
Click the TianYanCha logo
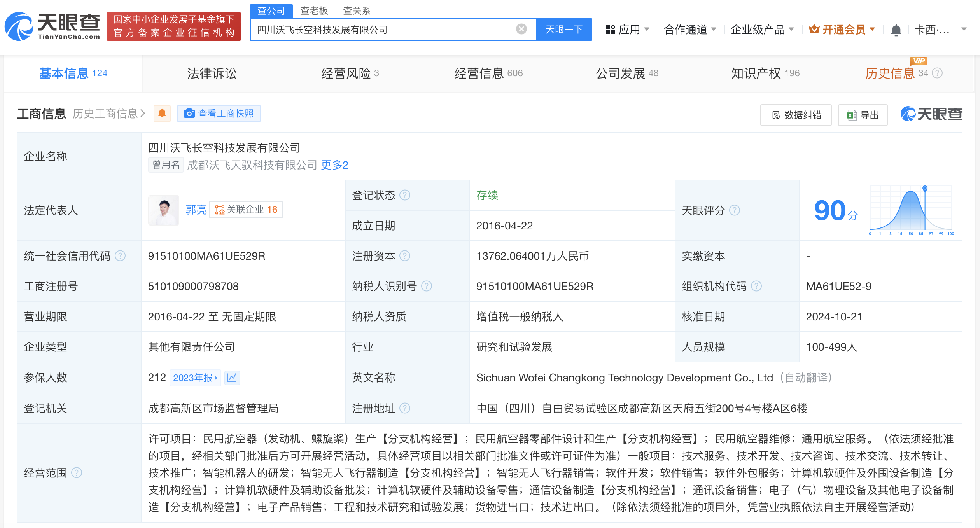tap(52, 26)
